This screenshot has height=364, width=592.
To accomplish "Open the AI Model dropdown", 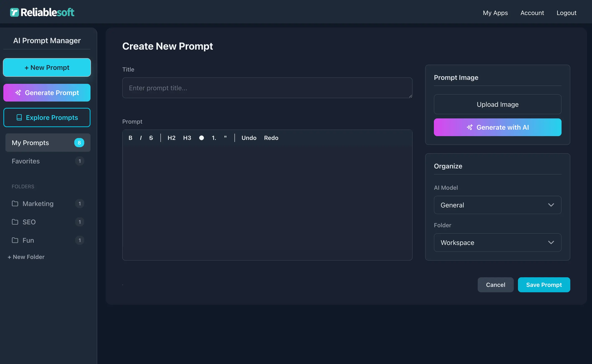I will pos(497,205).
